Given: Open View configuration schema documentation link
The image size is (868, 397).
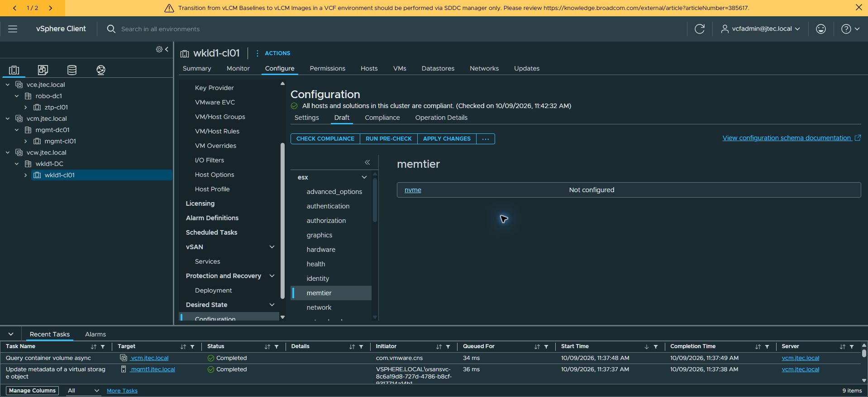Looking at the screenshot, I should pos(792,138).
